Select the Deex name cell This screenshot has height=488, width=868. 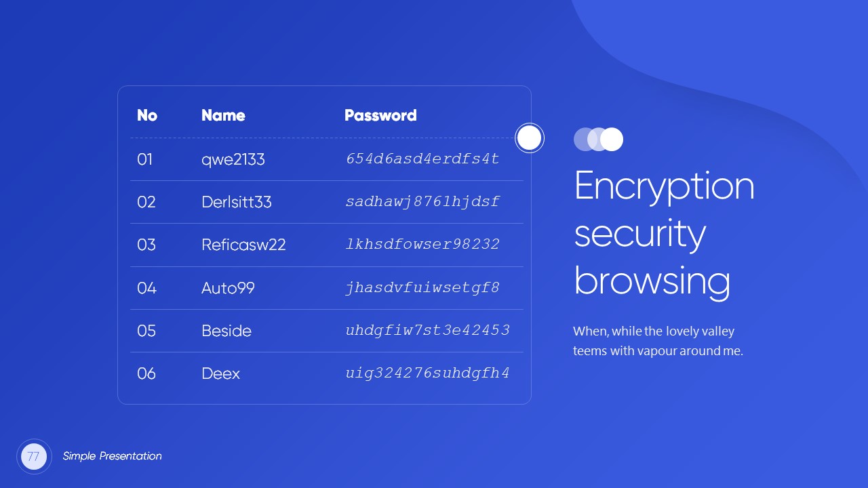tap(221, 373)
